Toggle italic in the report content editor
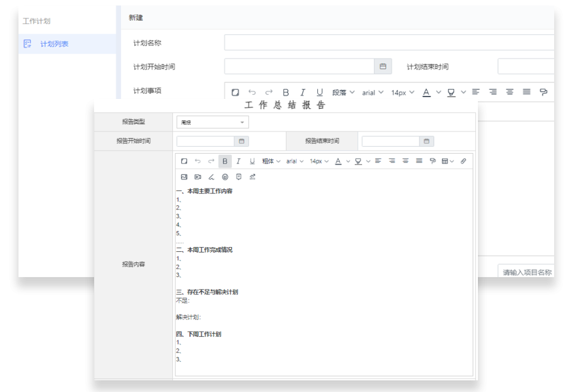Viewport: 572px width, 392px height. (238, 161)
